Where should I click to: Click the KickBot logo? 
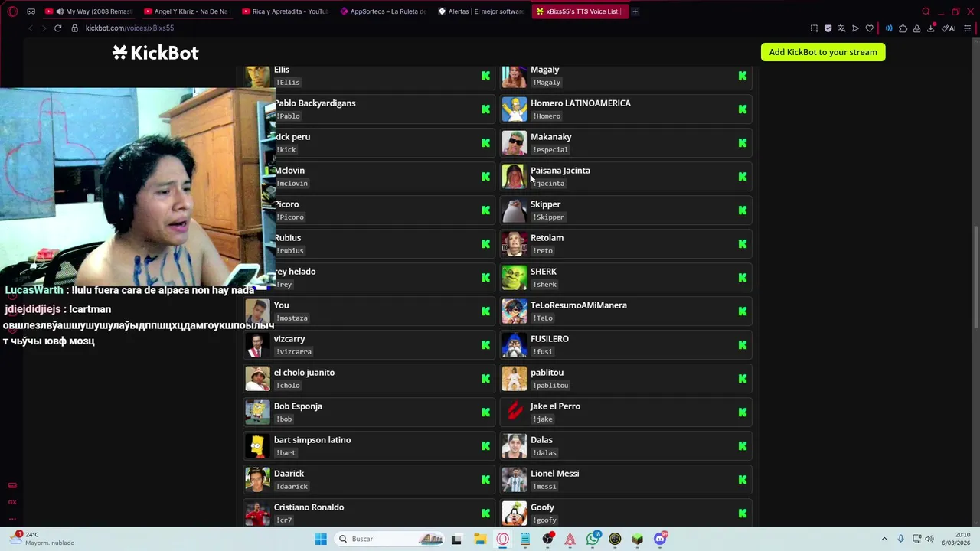click(155, 52)
